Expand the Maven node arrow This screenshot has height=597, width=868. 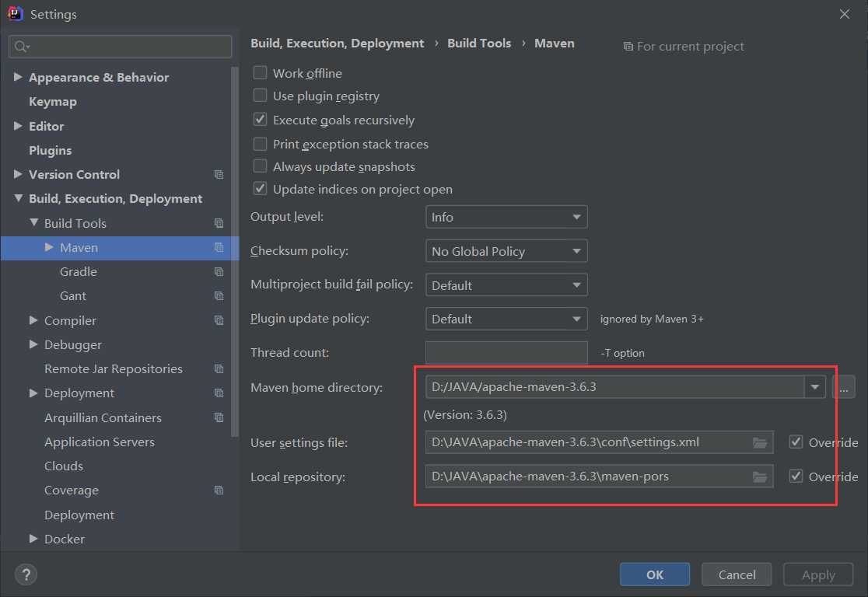coord(49,247)
